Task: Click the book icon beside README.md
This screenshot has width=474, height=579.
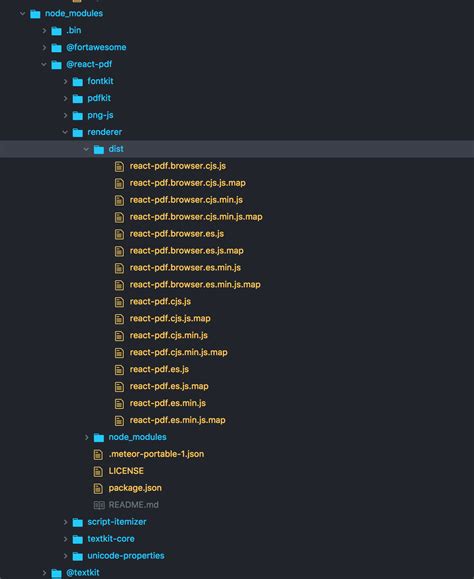Action: 99,505
